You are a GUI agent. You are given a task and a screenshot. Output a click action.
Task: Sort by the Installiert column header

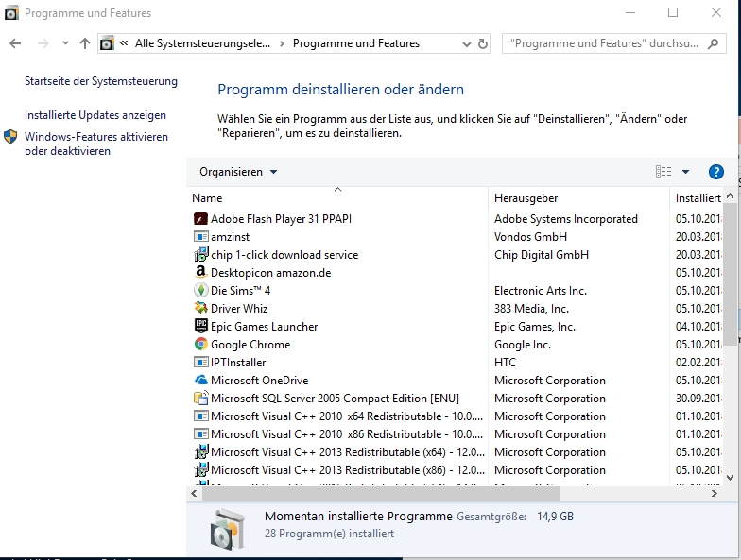pos(698,198)
